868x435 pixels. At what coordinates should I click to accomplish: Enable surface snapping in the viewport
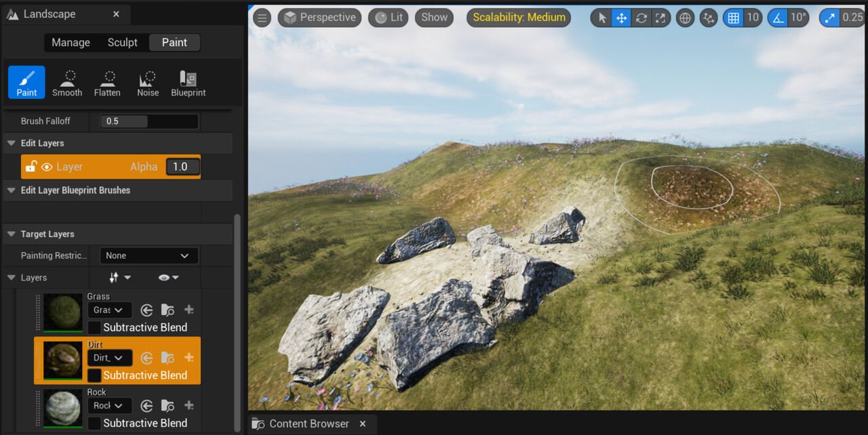pyautogui.click(x=708, y=18)
